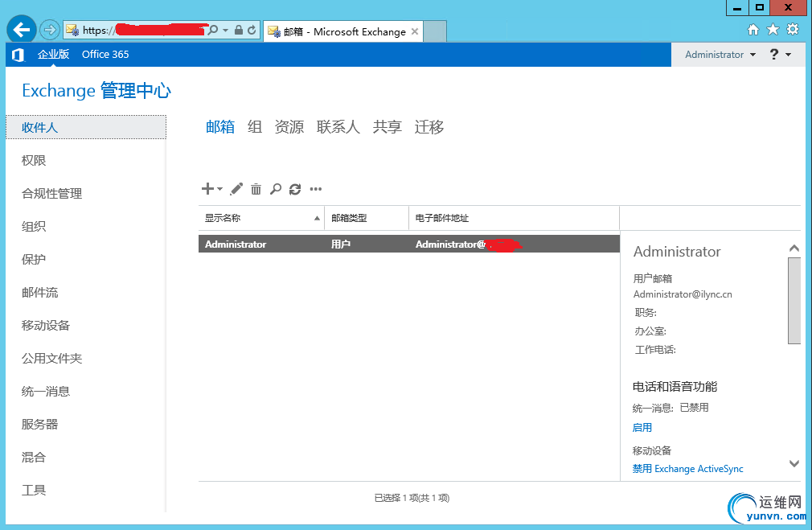Open 组织 in left navigation
The height and width of the screenshot is (530, 812).
coord(34,227)
